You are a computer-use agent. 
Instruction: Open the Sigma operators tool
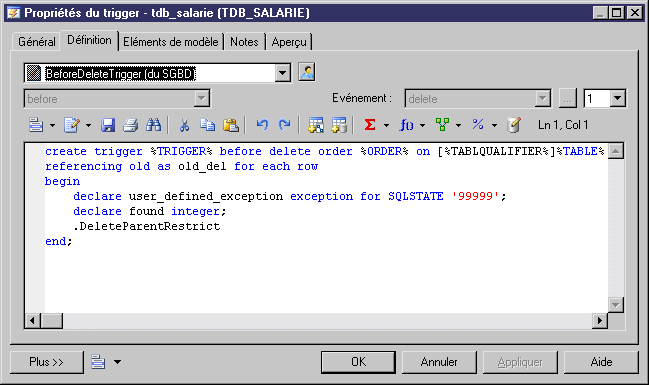[x=370, y=125]
